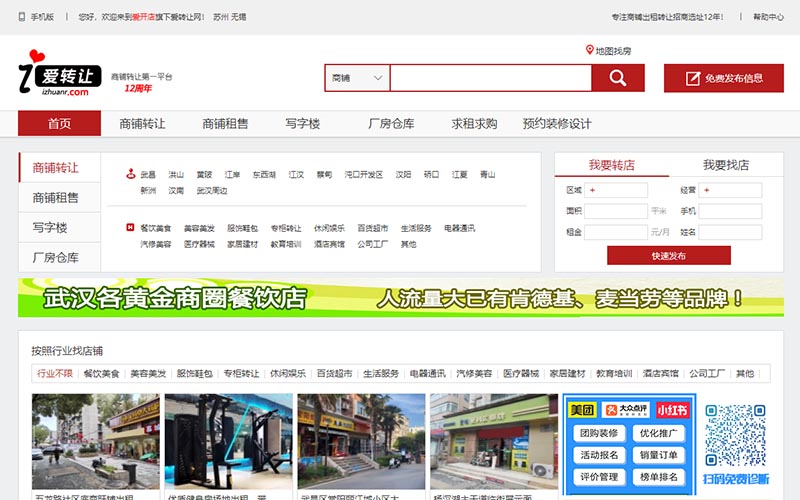Image resolution: width=800 pixels, height=500 pixels.
Task: Open 帮助中心 in the top bar
Action: click(x=768, y=17)
